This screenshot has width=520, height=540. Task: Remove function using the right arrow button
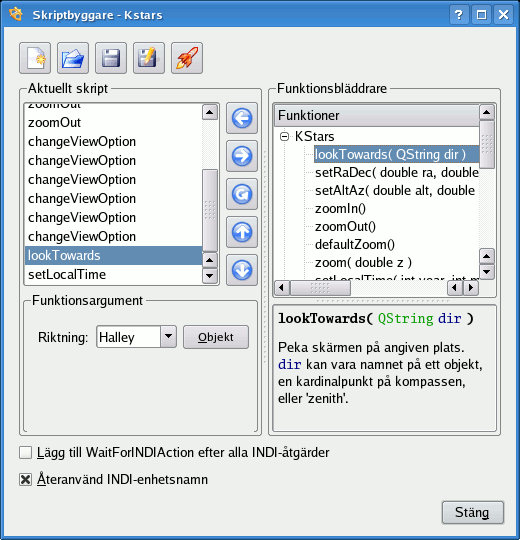(x=242, y=156)
